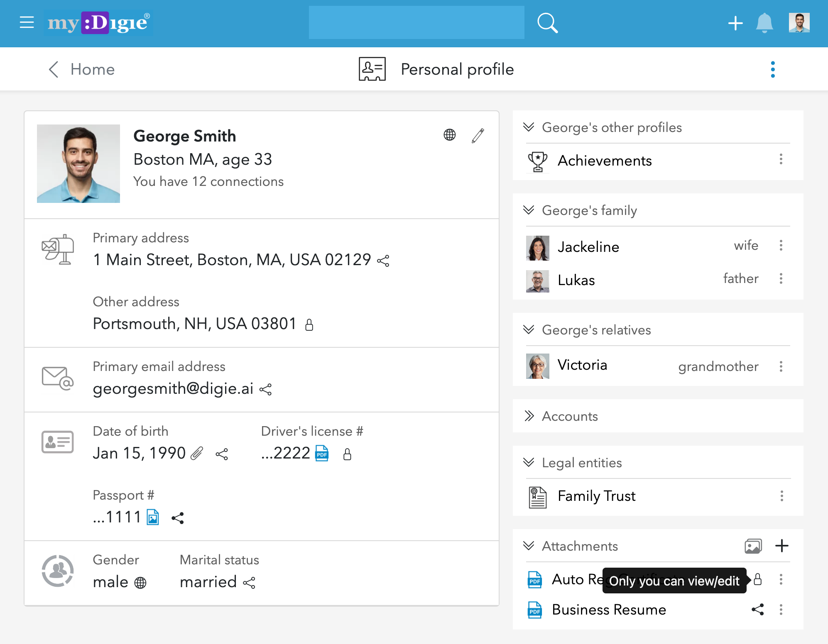Screen dimensions: 828x644
Task: Toggle public globe visibility for gender
Action: (140, 583)
